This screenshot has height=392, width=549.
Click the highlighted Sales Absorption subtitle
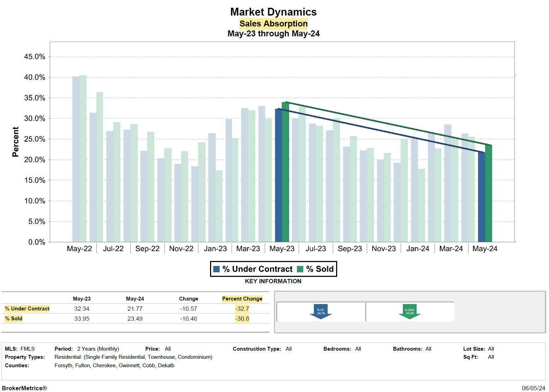coord(273,24)
